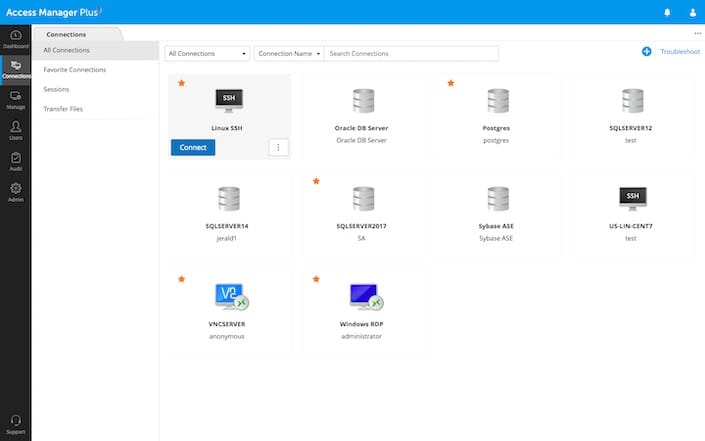The width and height of the screenshot is (705, 441).
Task: Open the Users sidebar icon
Action: click(x=15, y=130)
